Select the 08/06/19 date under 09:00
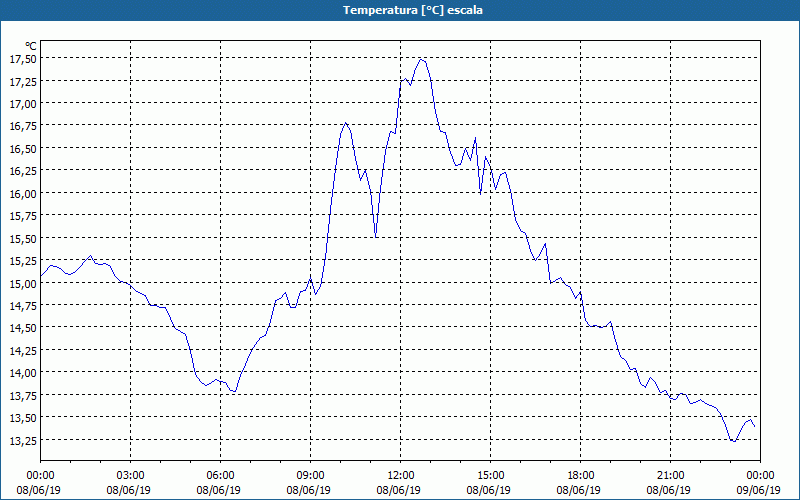The height and width of the screenshot is (500, 800). (308, 490)
